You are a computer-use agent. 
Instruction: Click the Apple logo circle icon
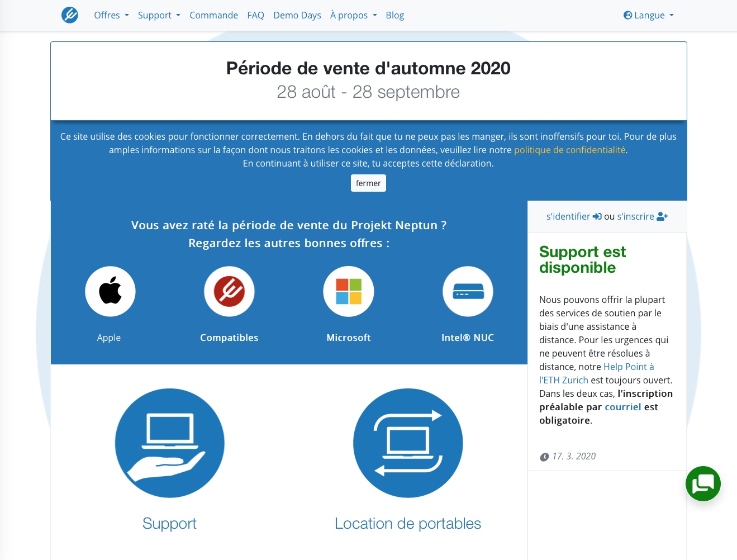110,291
